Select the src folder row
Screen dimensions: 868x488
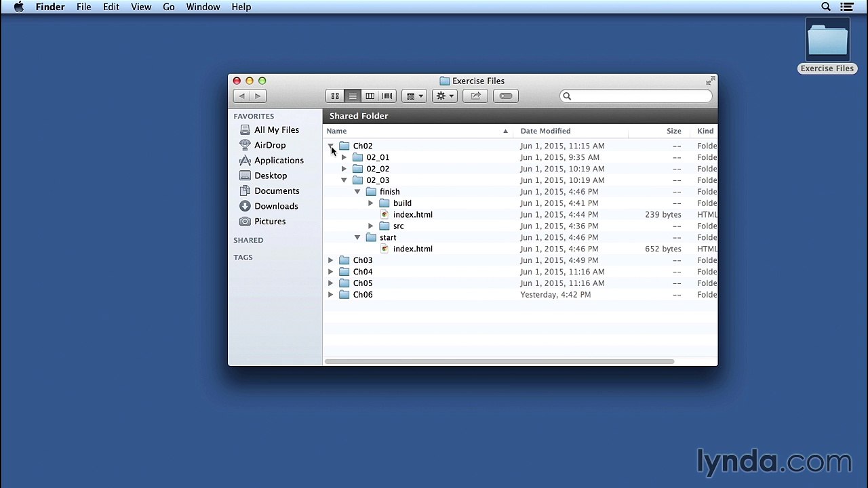(x=520, y=226)
